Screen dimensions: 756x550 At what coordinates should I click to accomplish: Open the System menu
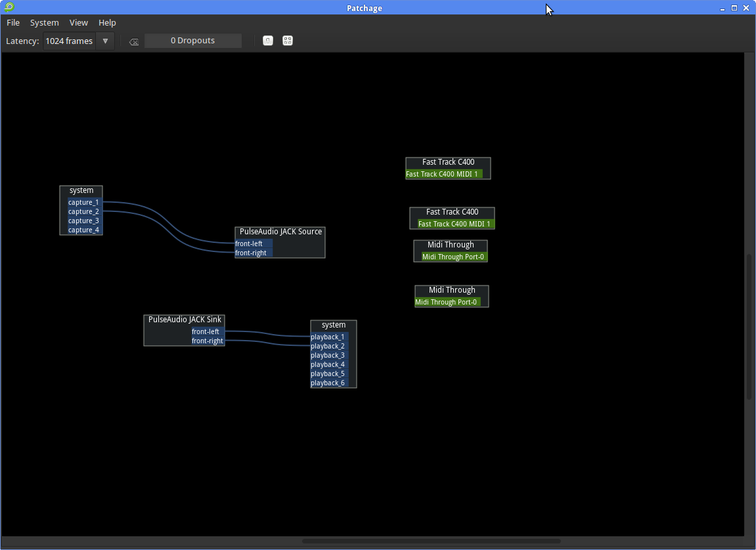pyautogui.click(x=45, y=22)
